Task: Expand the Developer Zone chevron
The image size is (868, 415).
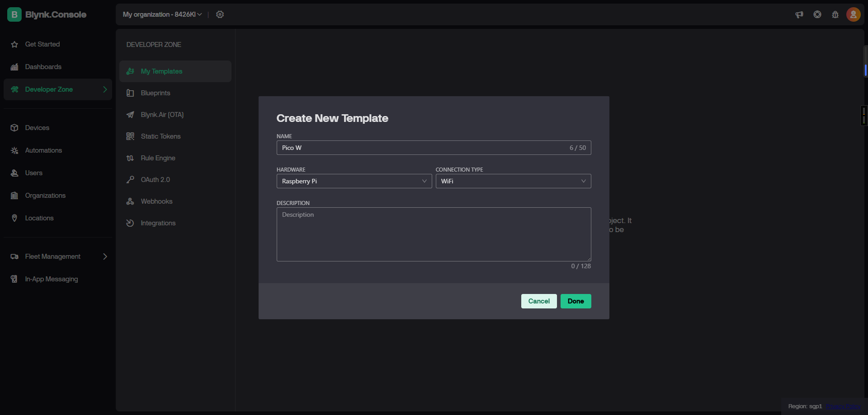Action: click(105, 89)
